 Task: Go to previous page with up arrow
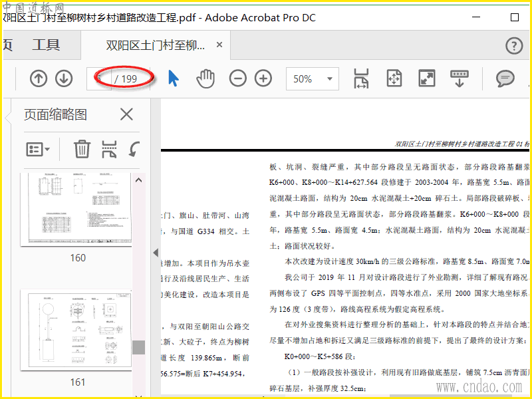click(39, 78)
